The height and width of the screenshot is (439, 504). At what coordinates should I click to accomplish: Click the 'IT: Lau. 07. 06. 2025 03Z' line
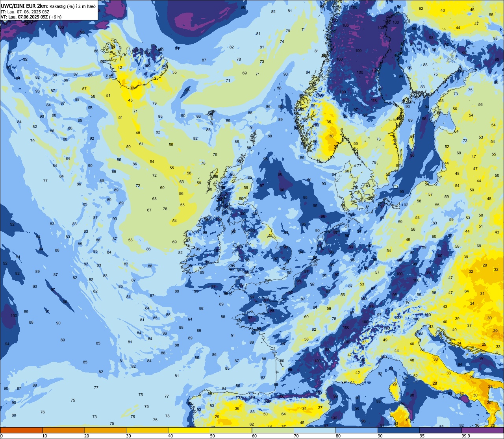pos(25,11)
